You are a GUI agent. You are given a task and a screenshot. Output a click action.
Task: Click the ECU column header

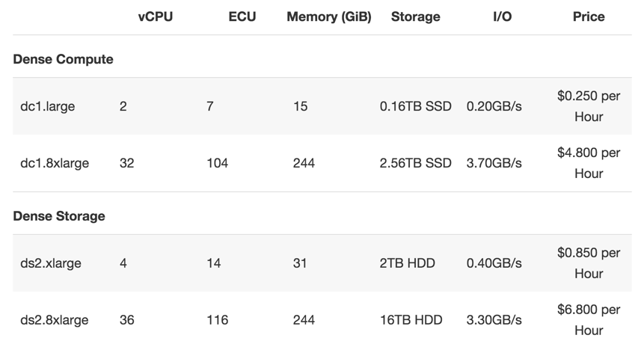(x=242, y=17)
